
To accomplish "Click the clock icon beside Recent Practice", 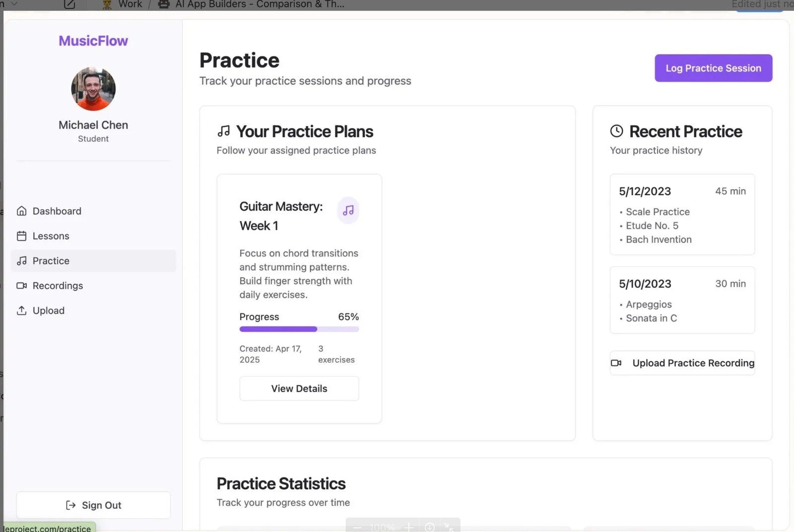I will point(616,131).
